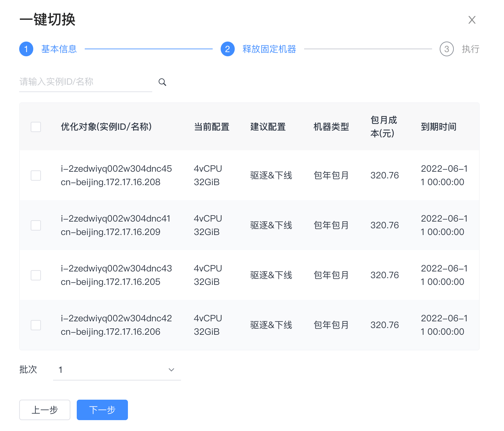Check the row for i-2zedwiyq002w304dnc45
This screenshot has height=431, width=504.
(36, 176)
